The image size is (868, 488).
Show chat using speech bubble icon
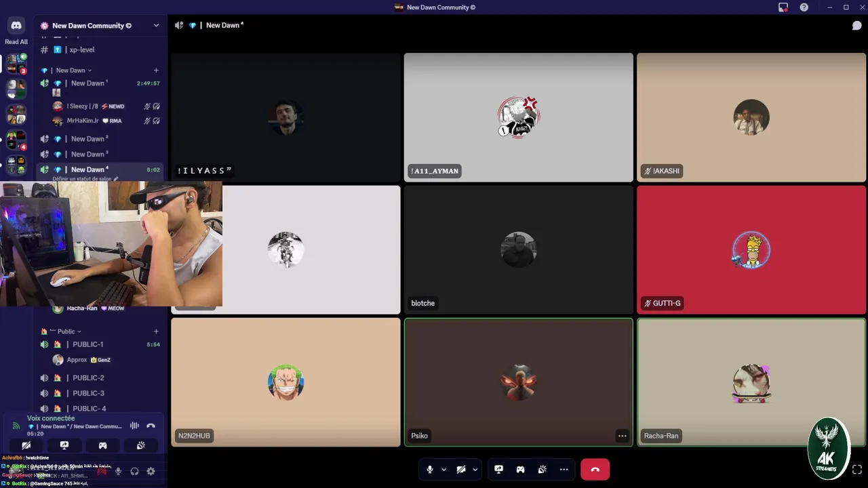(x=856, y=26)
